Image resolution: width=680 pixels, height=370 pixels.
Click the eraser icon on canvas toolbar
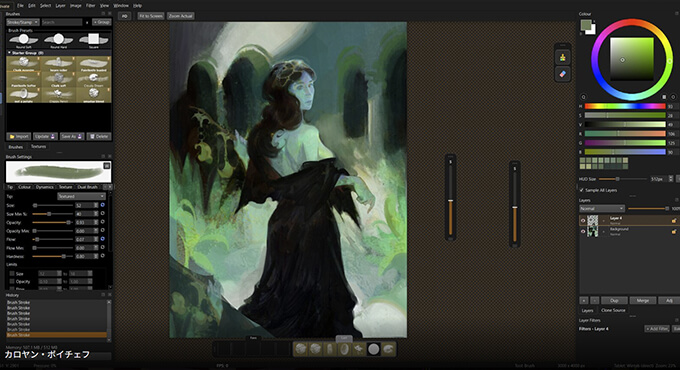(562, 74)
